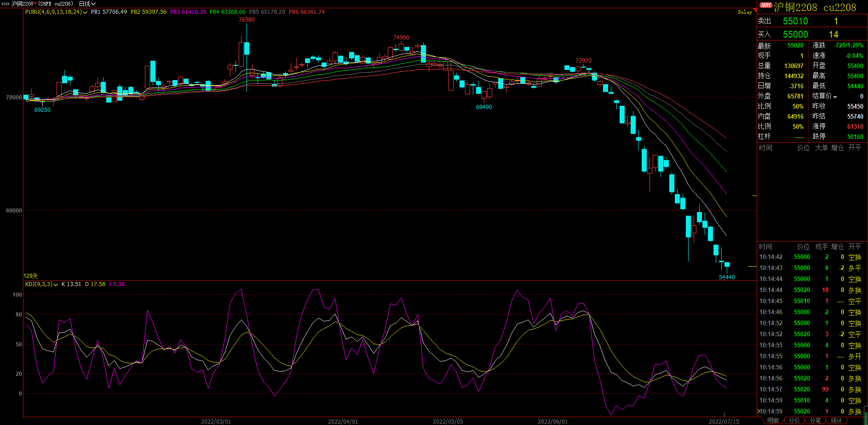Viewport: 868px width, 425px height.
Task: Click the 54440 lowest price label
Action: click(x=727, y=277)
